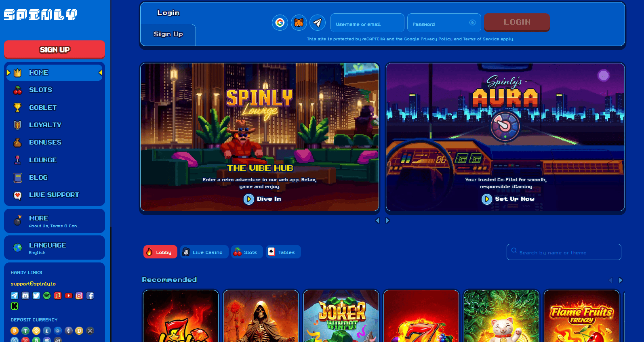This screenshot has height=342, width=644.
Task: Click the Spinly logo
Action: tap(40, 15)
